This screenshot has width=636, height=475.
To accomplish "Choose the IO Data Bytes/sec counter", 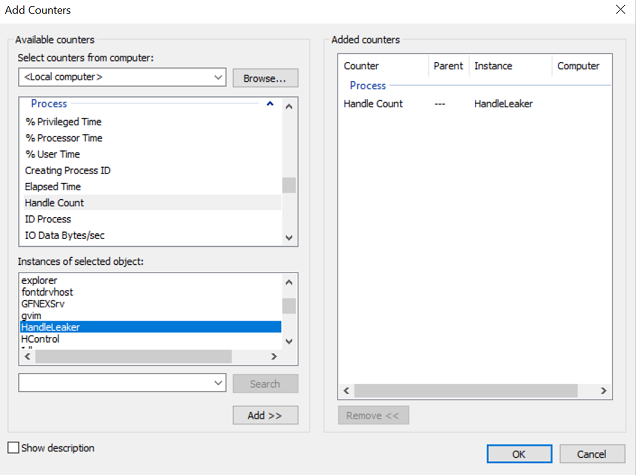I will (65, 235).
